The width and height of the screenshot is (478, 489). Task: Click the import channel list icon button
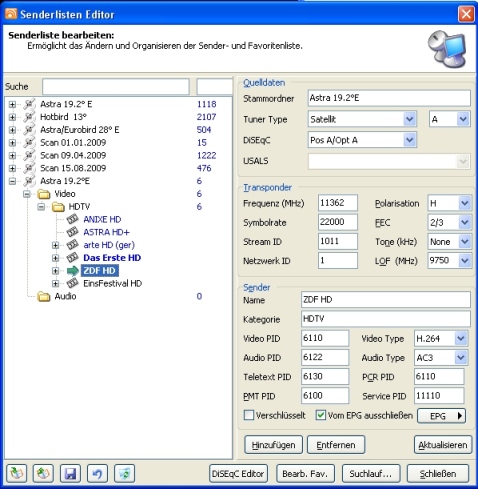(17, 473)
